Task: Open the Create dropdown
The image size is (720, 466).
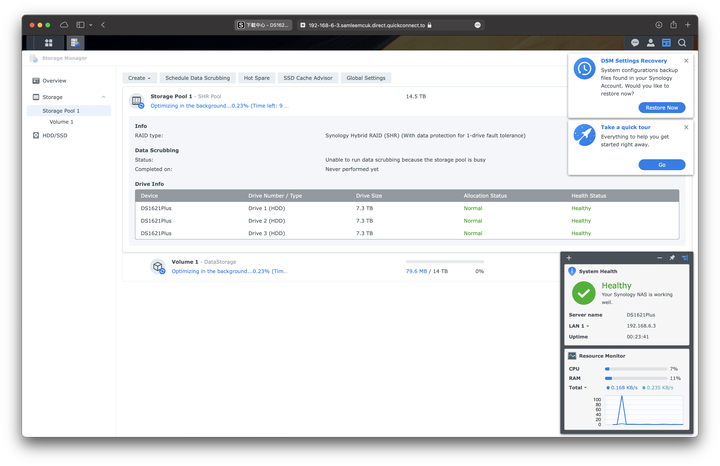Action: click(x=140, y=78)
